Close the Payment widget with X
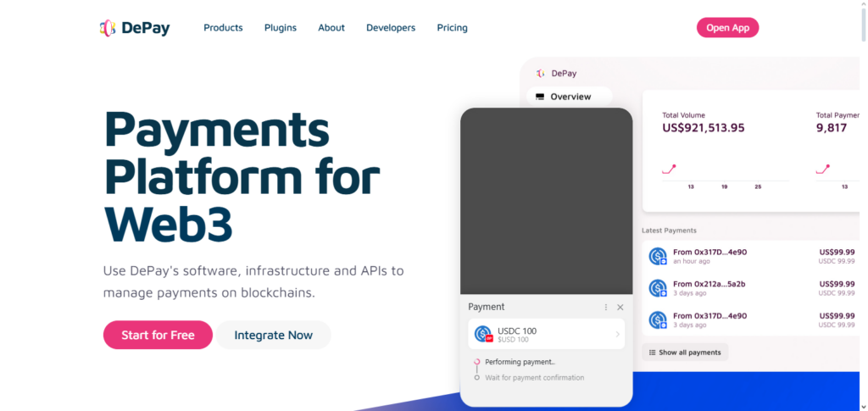 (620, 307)
